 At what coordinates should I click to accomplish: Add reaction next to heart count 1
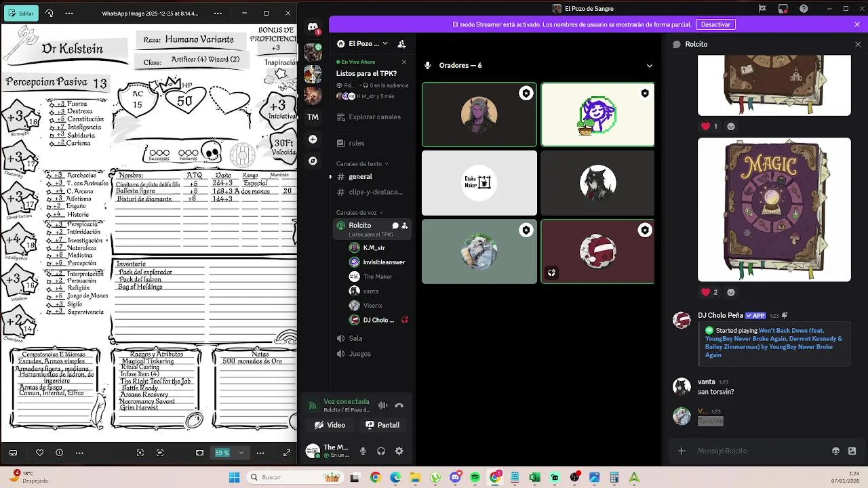point(731,126)
